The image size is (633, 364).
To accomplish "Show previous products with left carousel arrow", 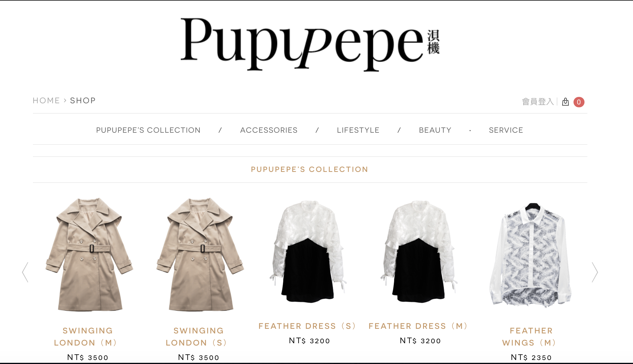I will pyautogui.click(x=25, y=272).
